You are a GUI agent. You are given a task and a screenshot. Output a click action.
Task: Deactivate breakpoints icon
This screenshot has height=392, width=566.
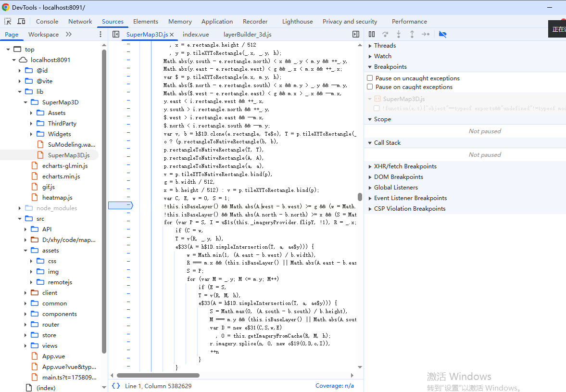pyautogui.click(x=442, y=34)
